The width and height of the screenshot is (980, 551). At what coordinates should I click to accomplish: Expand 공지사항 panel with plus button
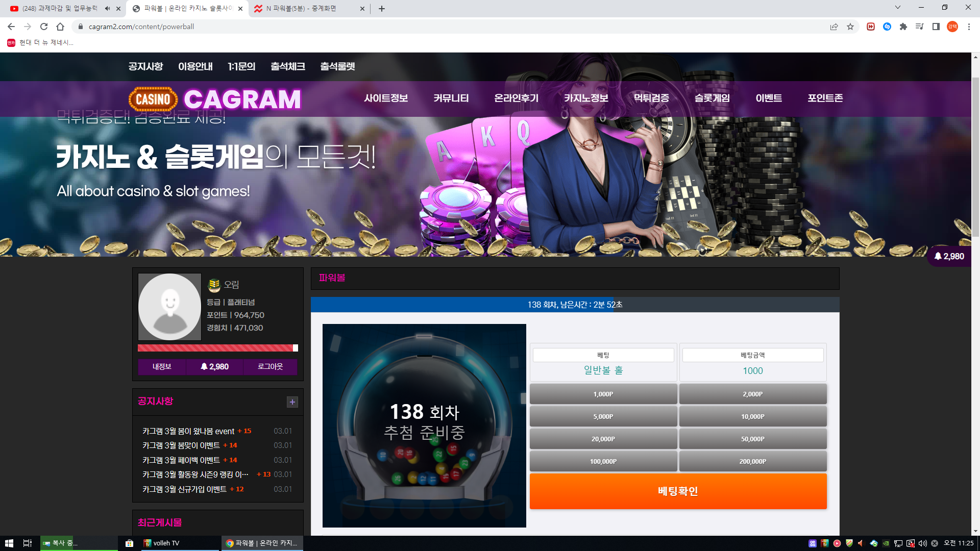coord(292,402)
